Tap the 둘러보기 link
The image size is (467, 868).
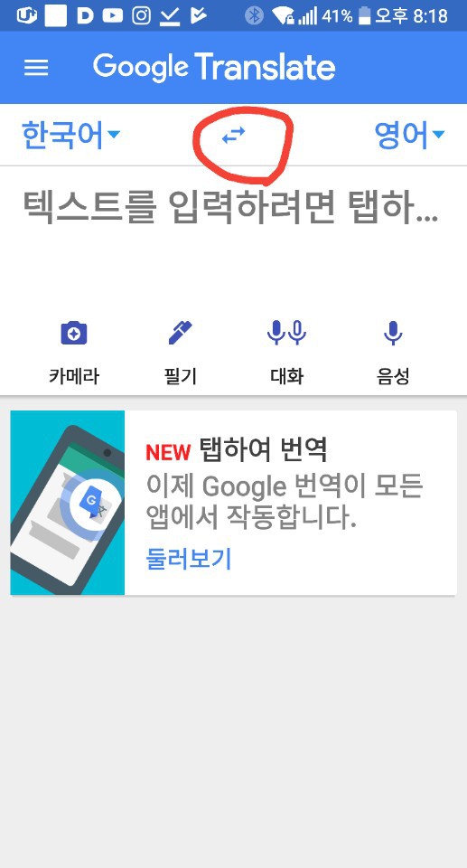click(188, 559)
